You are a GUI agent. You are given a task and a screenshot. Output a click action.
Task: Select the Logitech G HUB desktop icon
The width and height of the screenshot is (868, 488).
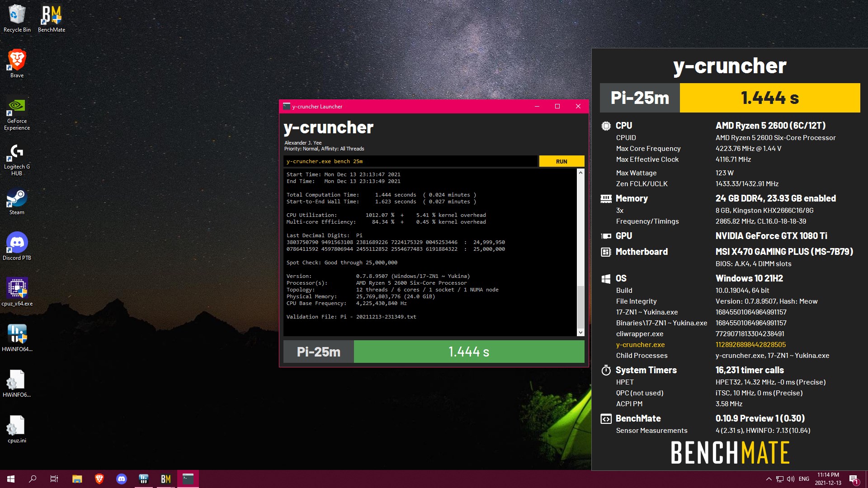(17, 160)
